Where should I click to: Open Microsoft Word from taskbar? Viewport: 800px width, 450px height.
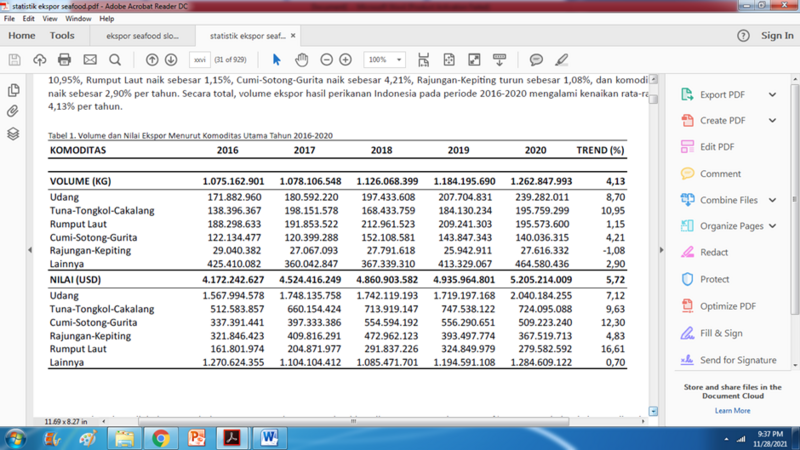click(268, 438)
